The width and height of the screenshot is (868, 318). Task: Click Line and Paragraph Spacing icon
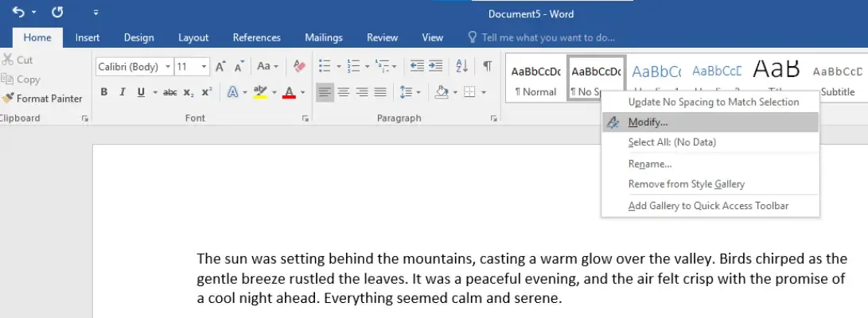point(407,92)
